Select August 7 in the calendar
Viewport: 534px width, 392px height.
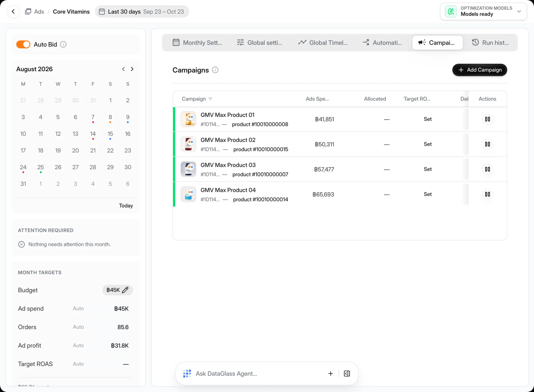tap(93, 117)
